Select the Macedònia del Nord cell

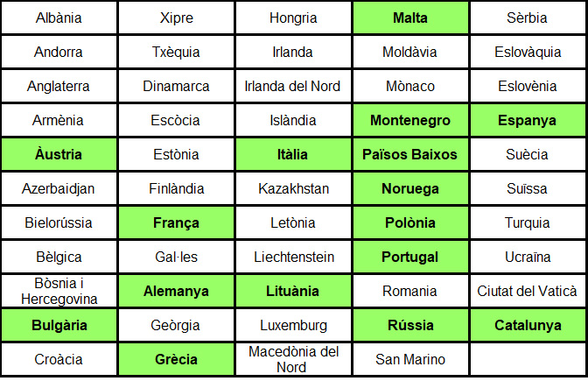coord(293,359)
